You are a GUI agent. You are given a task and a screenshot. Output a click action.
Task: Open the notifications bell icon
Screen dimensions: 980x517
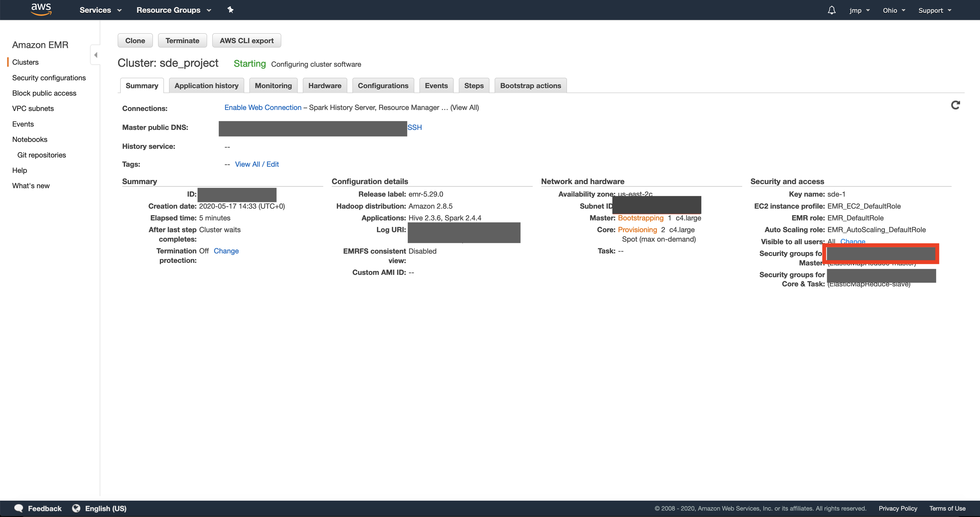tap(832, 10)
